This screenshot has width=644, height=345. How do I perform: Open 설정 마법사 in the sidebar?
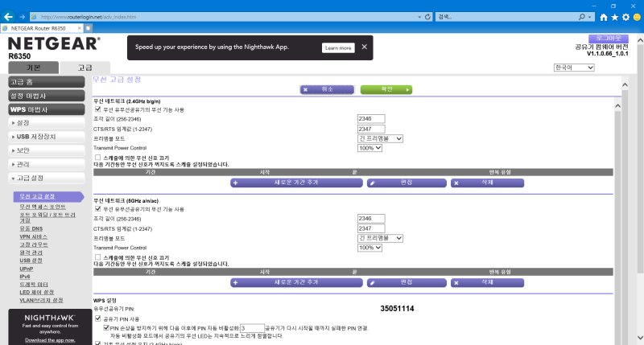[47, 96]
